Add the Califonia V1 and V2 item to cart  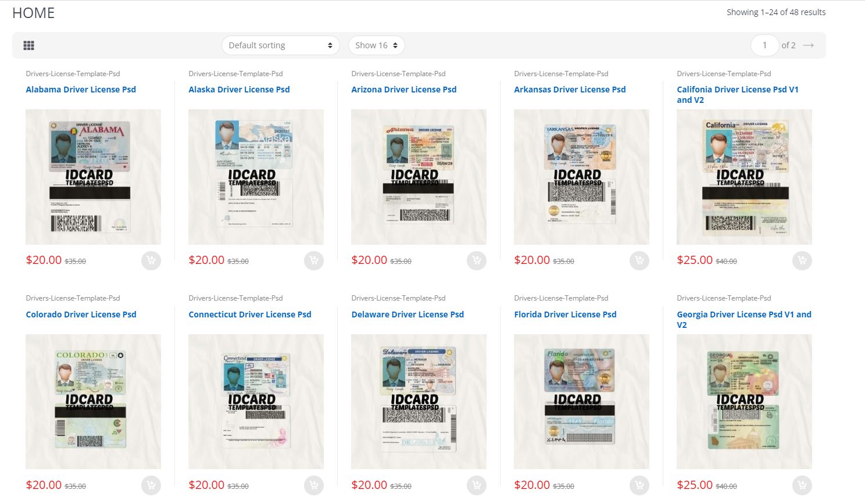802,260
